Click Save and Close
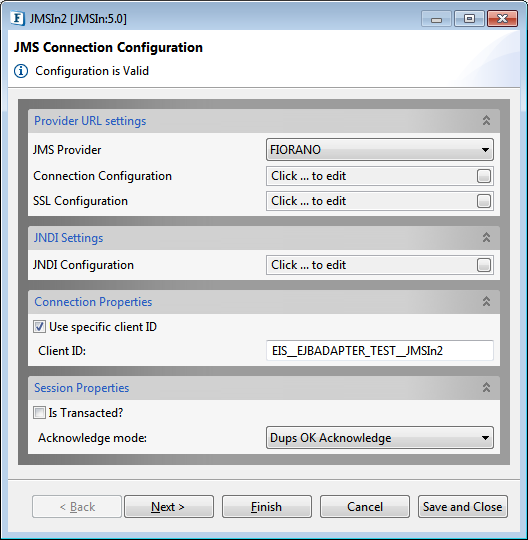This screenshot has height=540, width=528. 463,507
